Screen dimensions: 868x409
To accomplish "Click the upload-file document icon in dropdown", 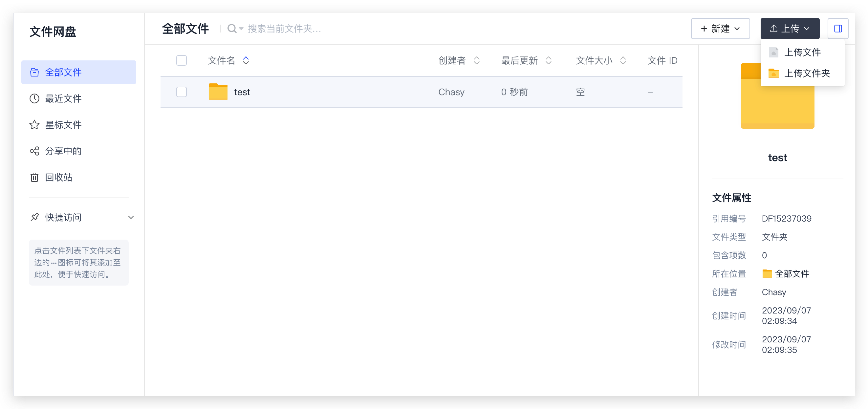I will click(x=773, y=52).
